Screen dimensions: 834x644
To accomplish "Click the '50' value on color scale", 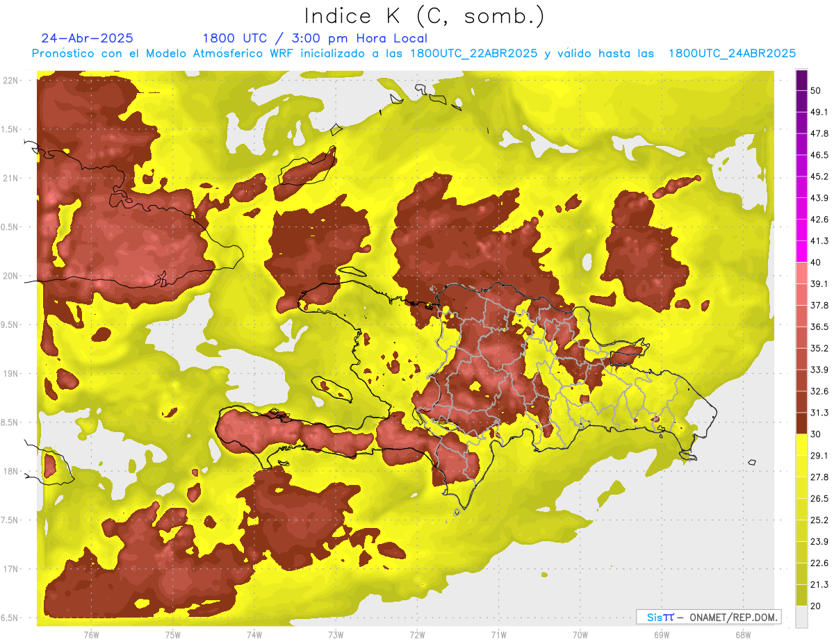I will [x=817, y=90].
